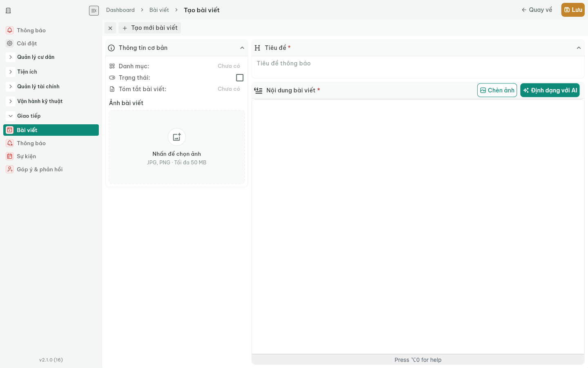Click the feedback icon for Góp ý & phản hồi
The image size is (588, 368).
[x=10, y=169]
